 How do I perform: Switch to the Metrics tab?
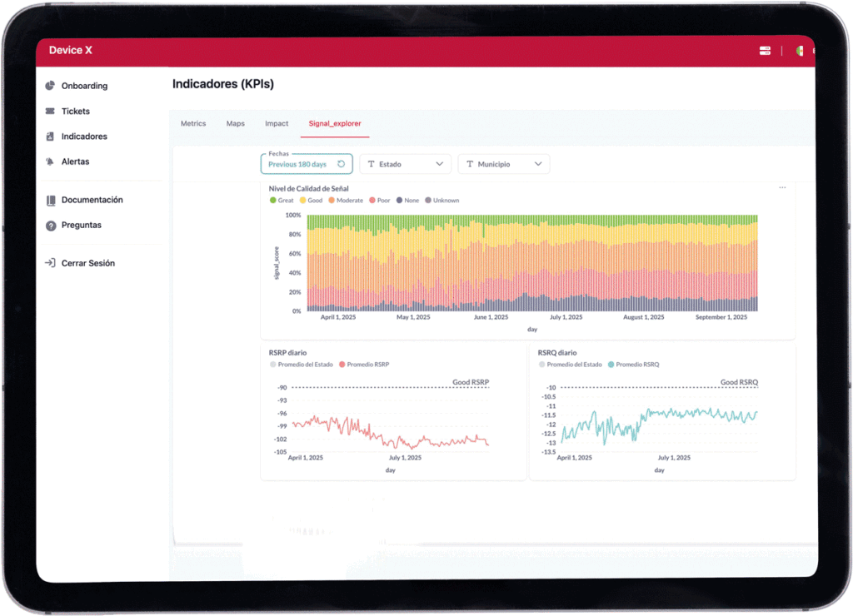193,124
